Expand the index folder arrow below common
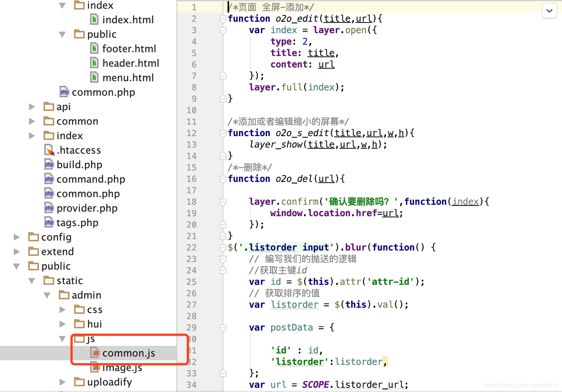 tap(32, 136)
